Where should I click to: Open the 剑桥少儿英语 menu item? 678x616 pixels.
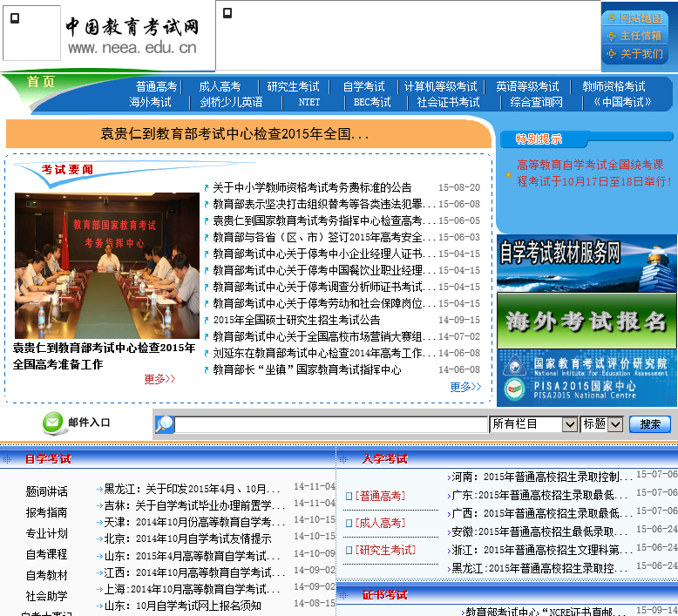[x=231, y=103]
